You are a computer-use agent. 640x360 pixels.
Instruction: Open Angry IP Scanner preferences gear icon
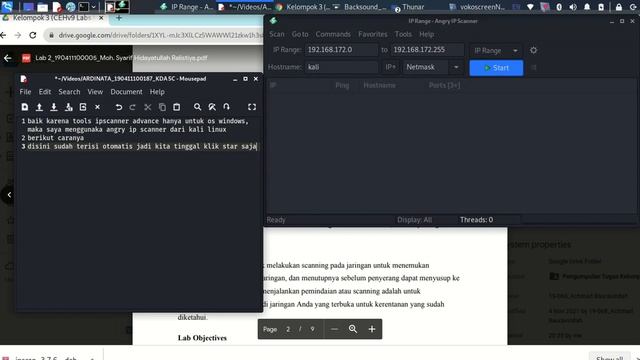tap(533, 50)
